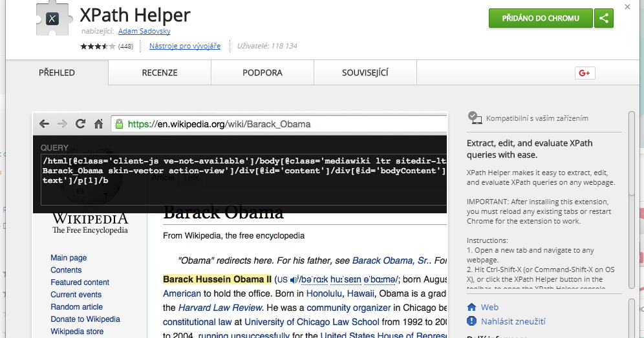Click the community organizer link

coord(349,308)
